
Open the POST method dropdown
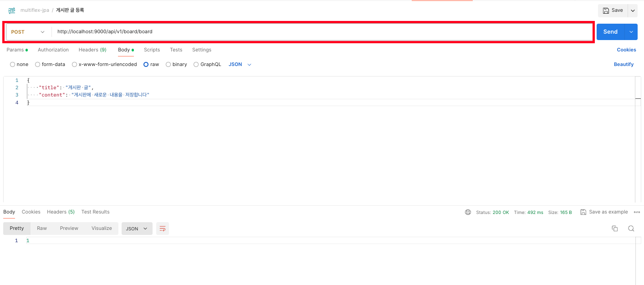(x=28, y=32)
